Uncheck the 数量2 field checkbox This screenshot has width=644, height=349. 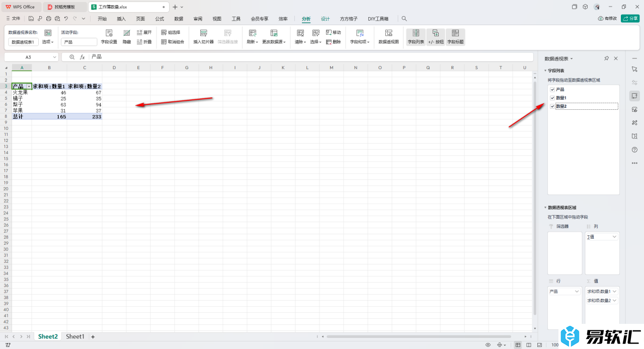tap(552, 106)
